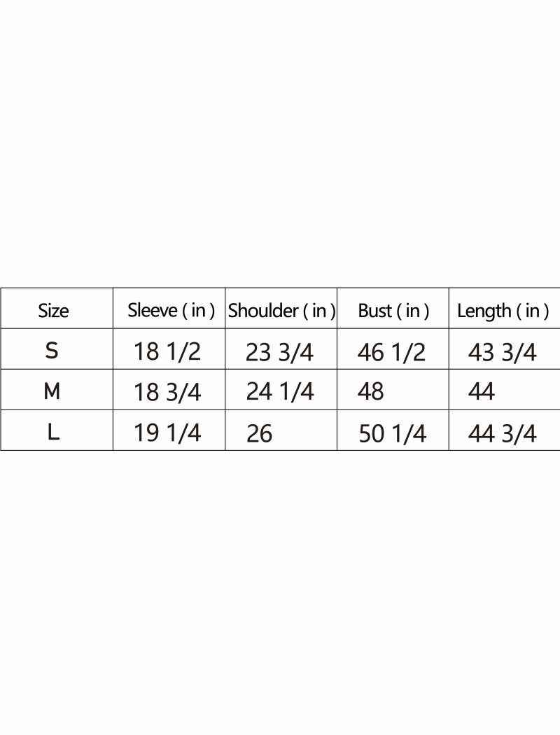Click the Size column header
The height and width of the screenshot is (735, 560).
pos(53,311)
